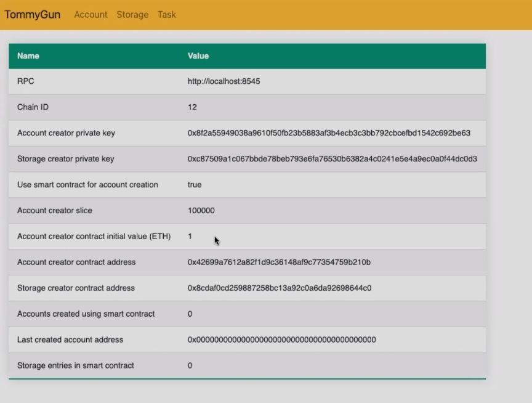Screen dimensions: 532x403
Task: Select the private key value starting with 0xc875
Action: (332, 159)
